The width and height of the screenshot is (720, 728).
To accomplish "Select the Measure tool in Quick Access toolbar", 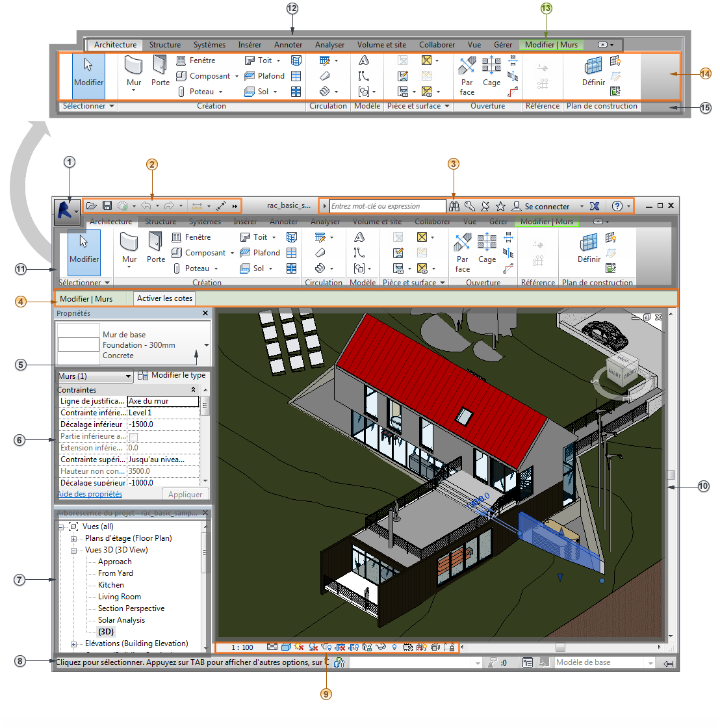I will pyautogui.click(x=198, y=205).
